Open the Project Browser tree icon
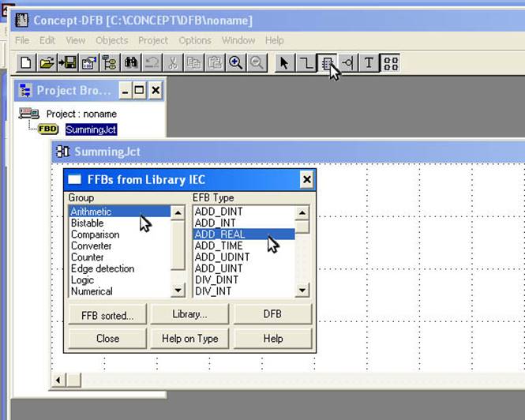The image size is (525, 420). pos(110,62)
